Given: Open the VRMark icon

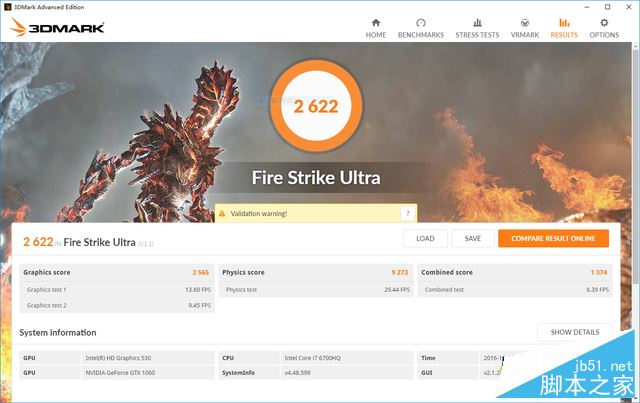Looking at the screenshot, I should (525, 22).
